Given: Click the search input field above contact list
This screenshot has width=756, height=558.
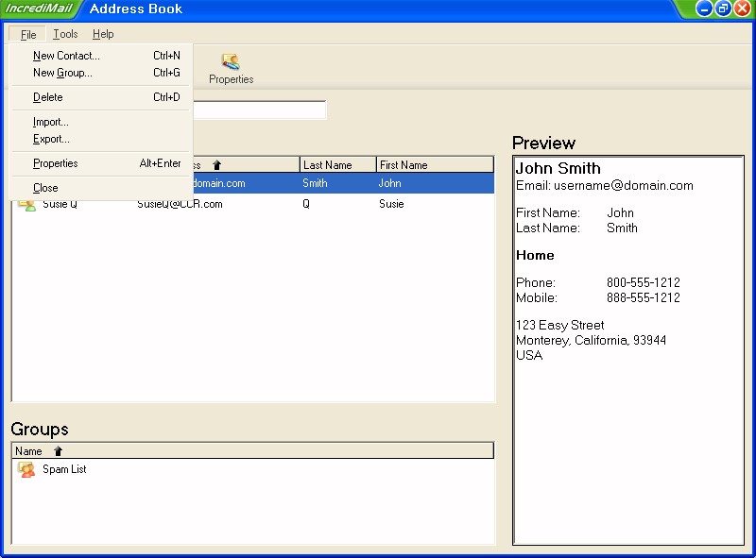Looking at the screenshot, I should tap(259, 110).
